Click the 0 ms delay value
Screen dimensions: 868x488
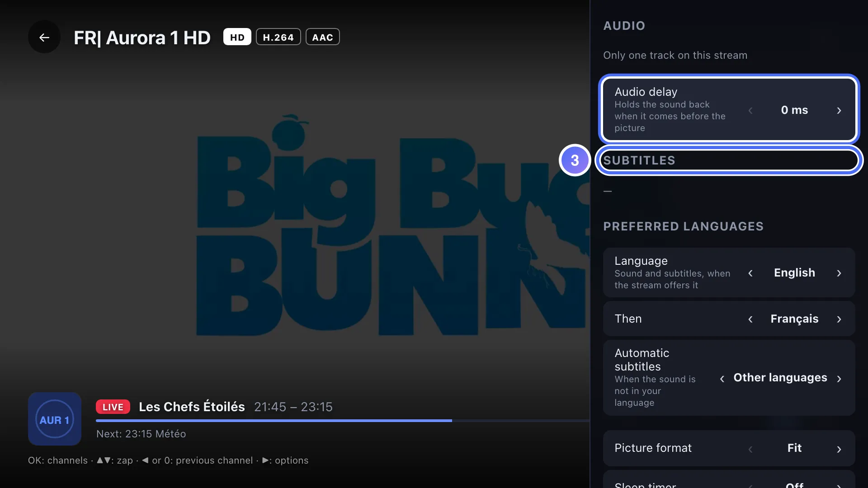pyautogui.click(x=794, y=110)
